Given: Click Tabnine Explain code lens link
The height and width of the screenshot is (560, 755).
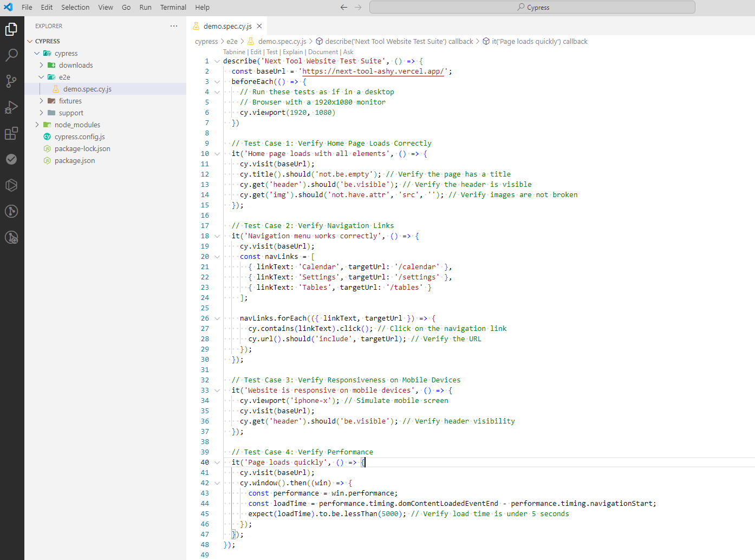Looking at the screenshot, I should tap(292, 52).
